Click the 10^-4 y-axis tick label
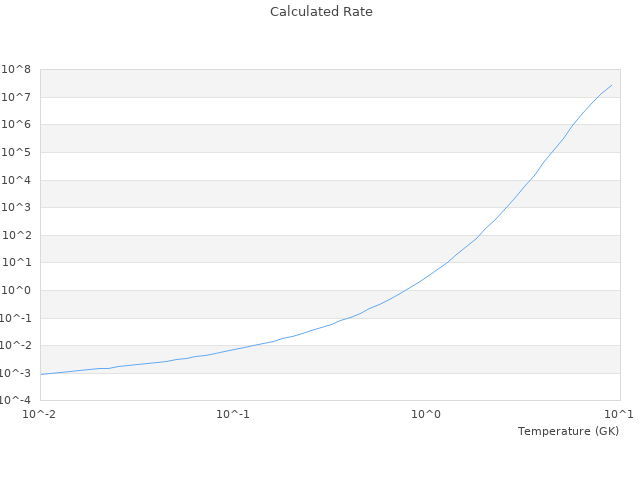Viewport: 640px width, 480px height. (16, 401)
